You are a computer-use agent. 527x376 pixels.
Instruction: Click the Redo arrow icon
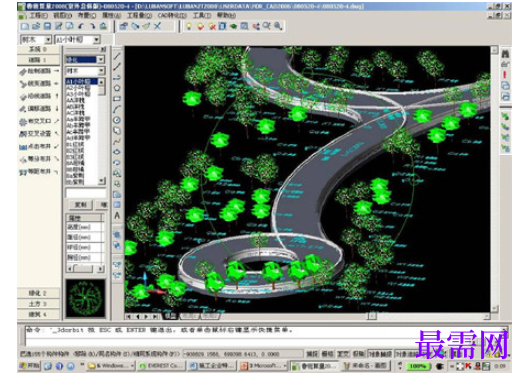click(x=92, y=26)
